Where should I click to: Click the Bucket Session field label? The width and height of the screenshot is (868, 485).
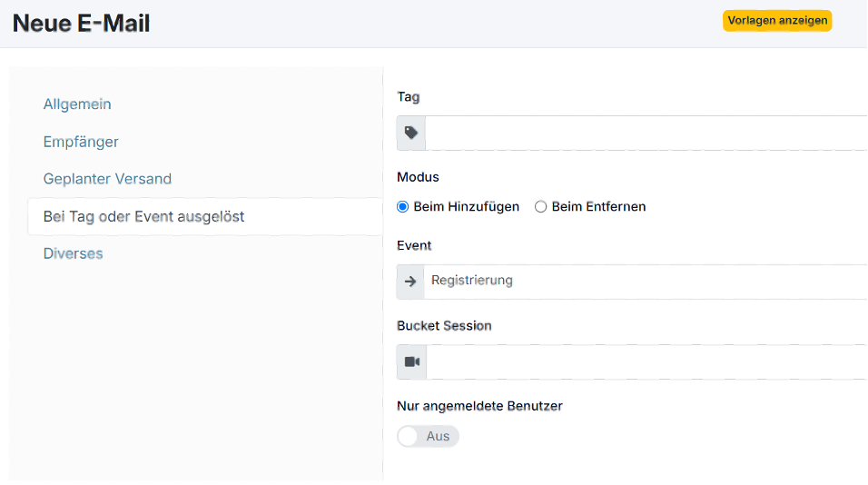pyautogui.click(x=444, y=325)
